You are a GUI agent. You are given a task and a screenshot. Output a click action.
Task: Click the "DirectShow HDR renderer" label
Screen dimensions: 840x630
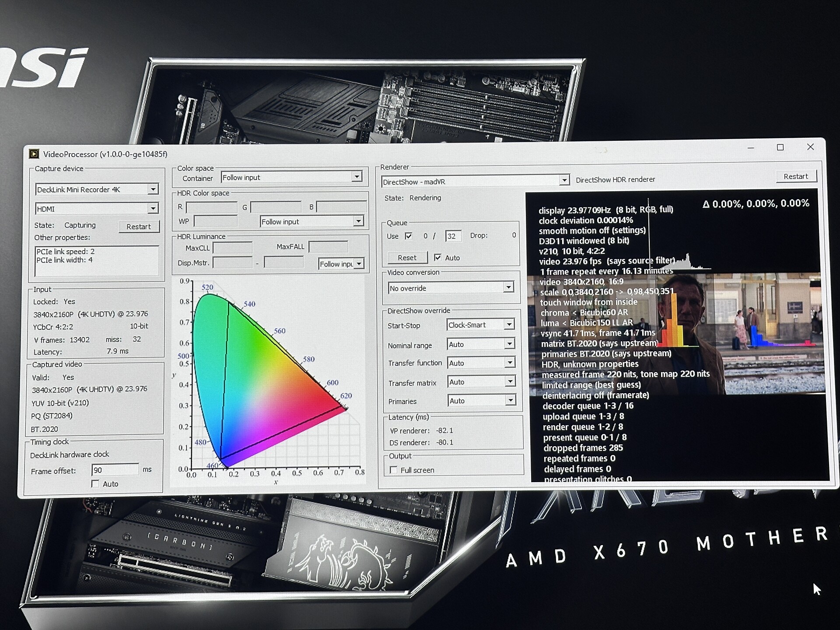(x=615, y=180)
